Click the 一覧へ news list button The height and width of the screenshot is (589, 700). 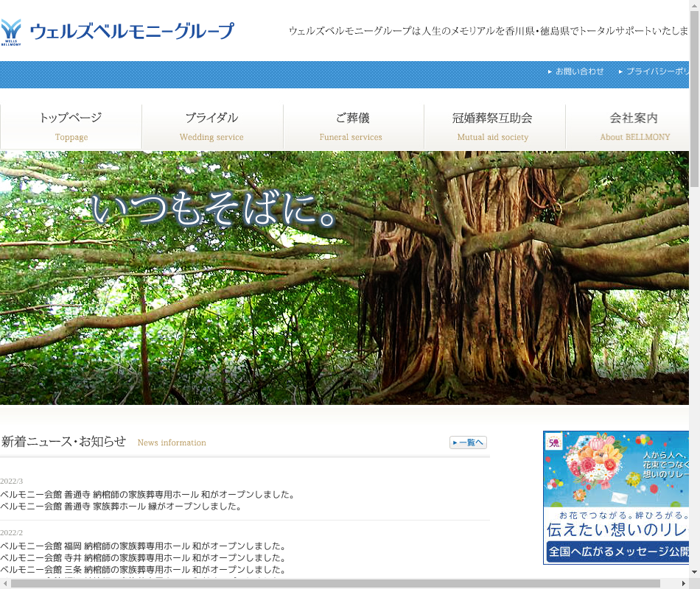click(x=468, y=442)
